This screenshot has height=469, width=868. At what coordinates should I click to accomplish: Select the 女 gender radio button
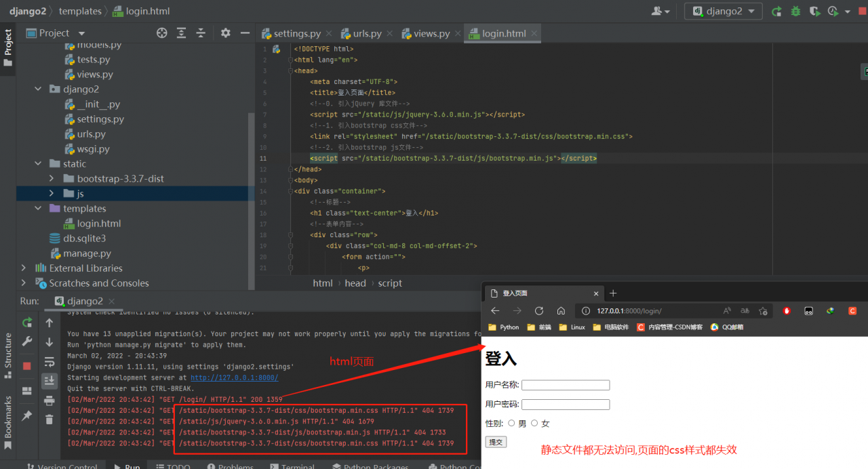pos(534,423)
